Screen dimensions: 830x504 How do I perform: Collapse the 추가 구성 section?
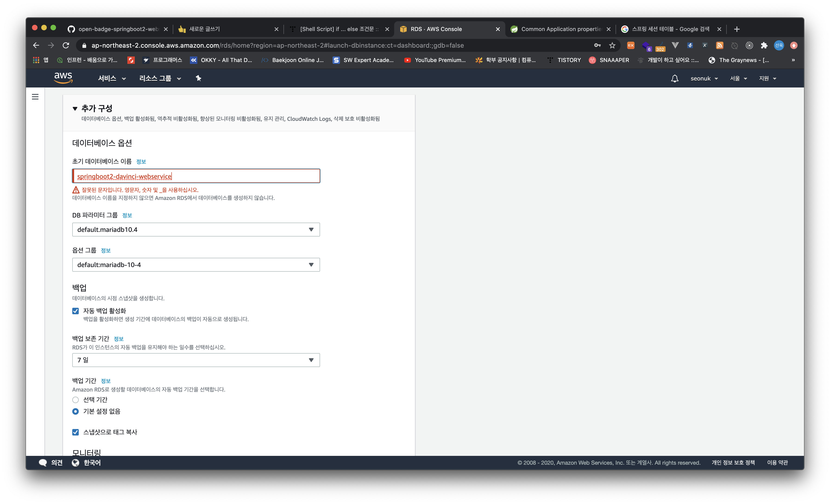(75, 108)
